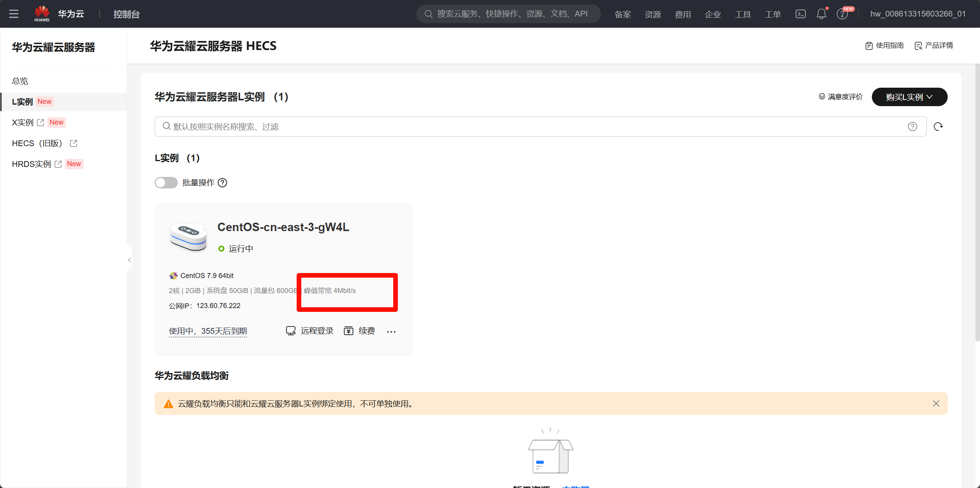Click the server instance thumbnail image
The width and height of the screenshot is (980, 488).
pos(189,237)
